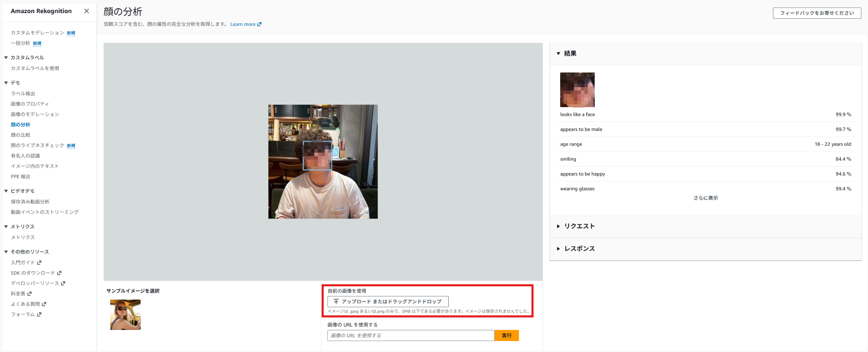Collapse the カスタムラベル section
Viewport: 868px width, 352px height.
point(6,58)
